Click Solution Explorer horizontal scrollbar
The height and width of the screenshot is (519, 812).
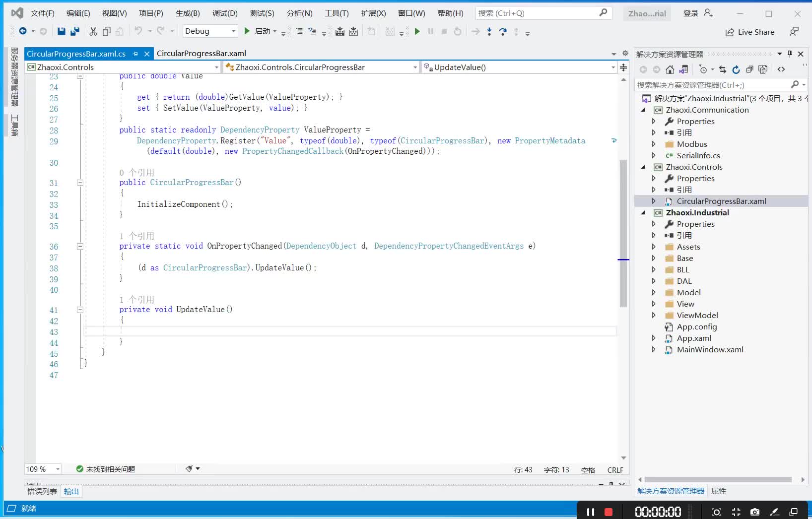(718, 479)
